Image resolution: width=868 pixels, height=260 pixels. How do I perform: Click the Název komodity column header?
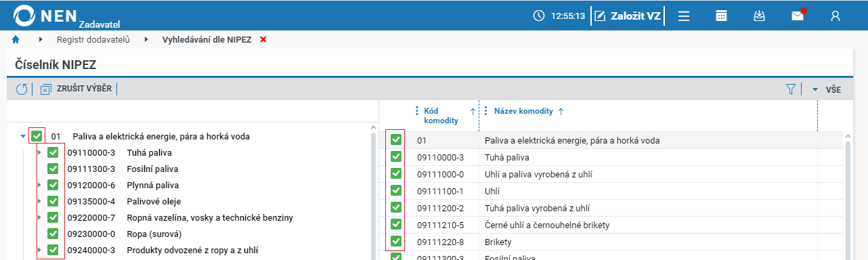(523, 111)
